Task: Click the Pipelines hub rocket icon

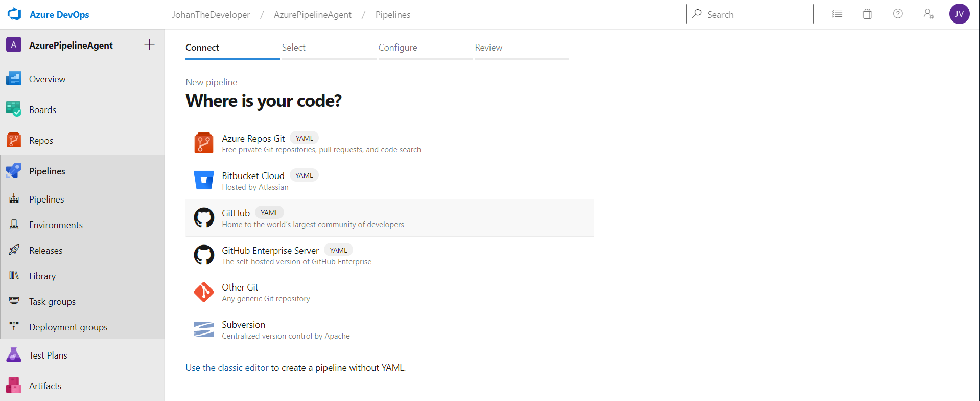Action: pyautogui.click(x=14, y=170)
